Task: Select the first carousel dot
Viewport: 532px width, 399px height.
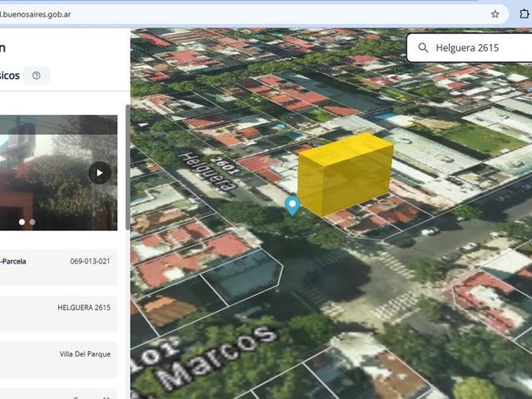Action: point(22,222)
